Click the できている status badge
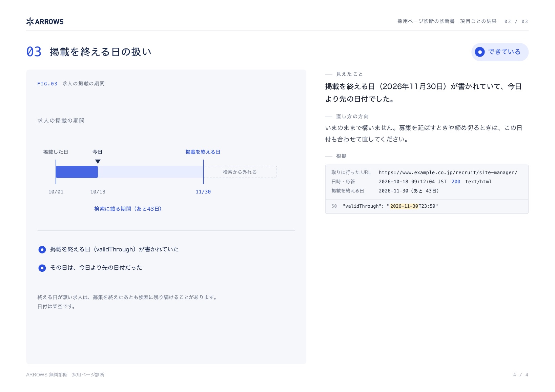555x392 pixels. tap(500, 52)
